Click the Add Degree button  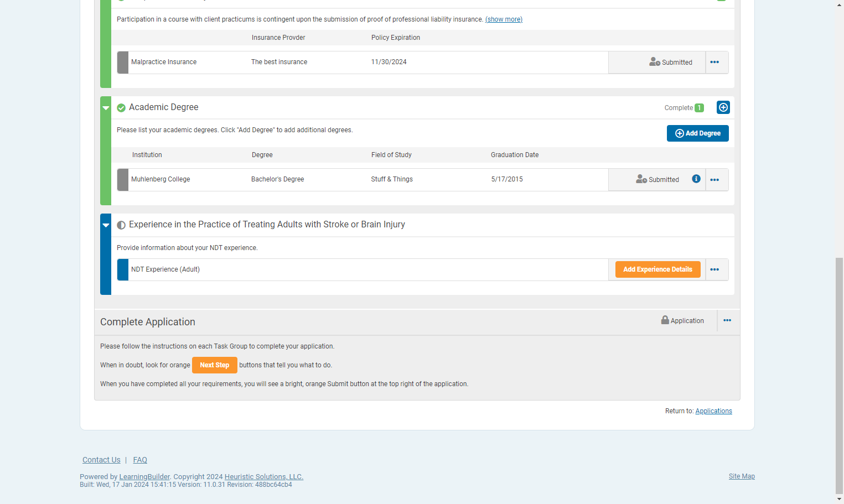[697, 133]
